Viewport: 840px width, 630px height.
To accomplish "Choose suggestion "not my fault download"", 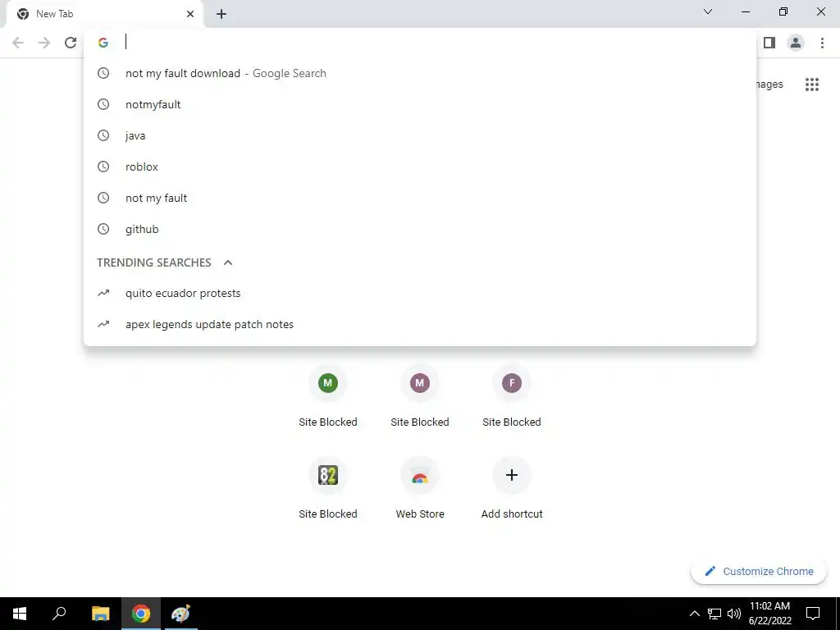I will pos(420,73).
